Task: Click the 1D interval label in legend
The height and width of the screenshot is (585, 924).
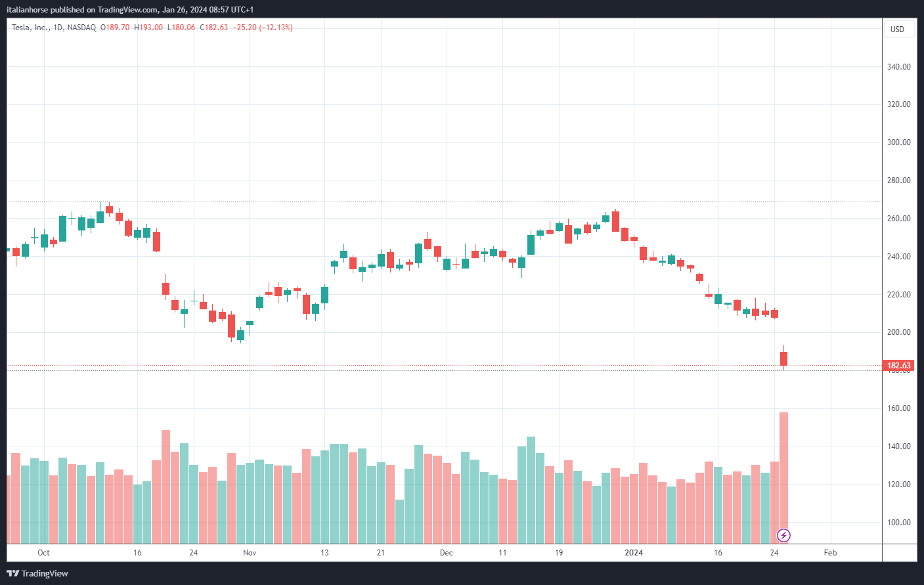Action: point(58,28)
